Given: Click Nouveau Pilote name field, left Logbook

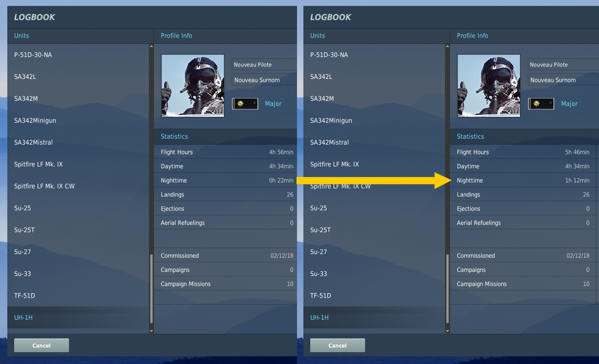Looking at the screenshot, I should tap(264, 65).
